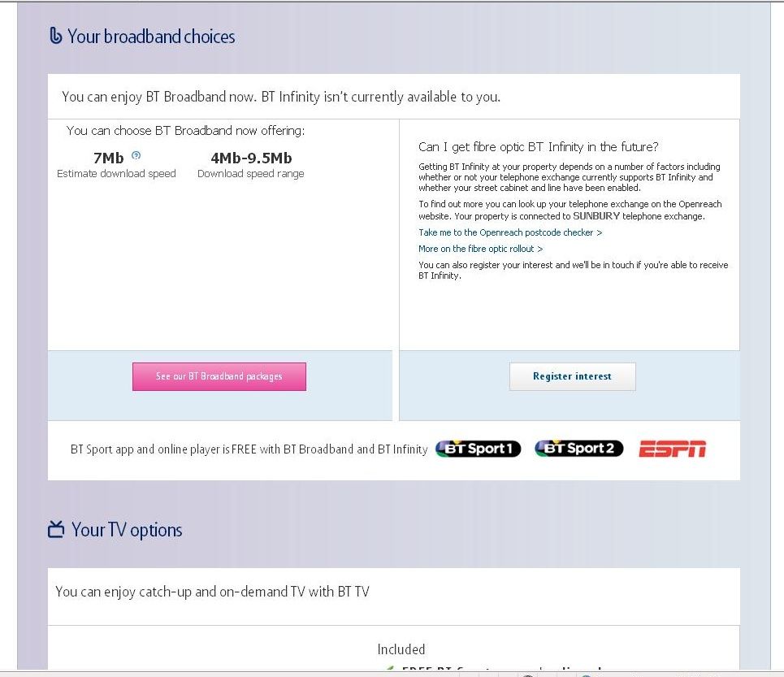
Task: Click the red ESPN logo
Action: point(673,449)
